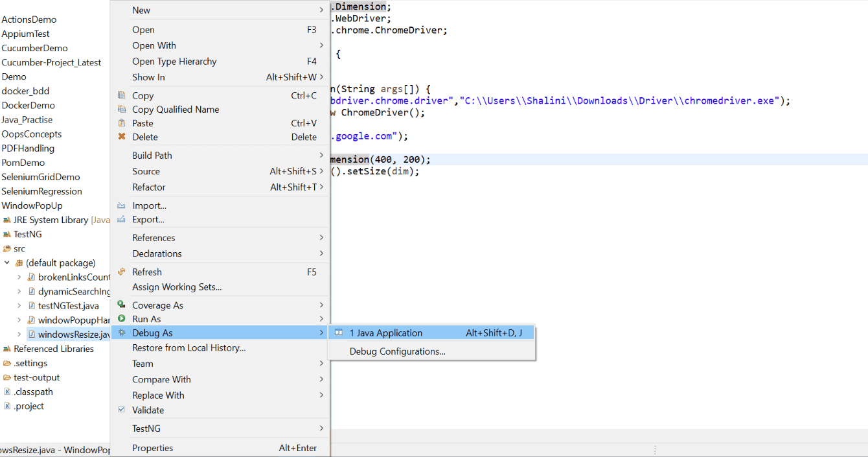Click the green Run As launch icon
The width and height of the screenshot is (868, 457).
tap(122, 319)
